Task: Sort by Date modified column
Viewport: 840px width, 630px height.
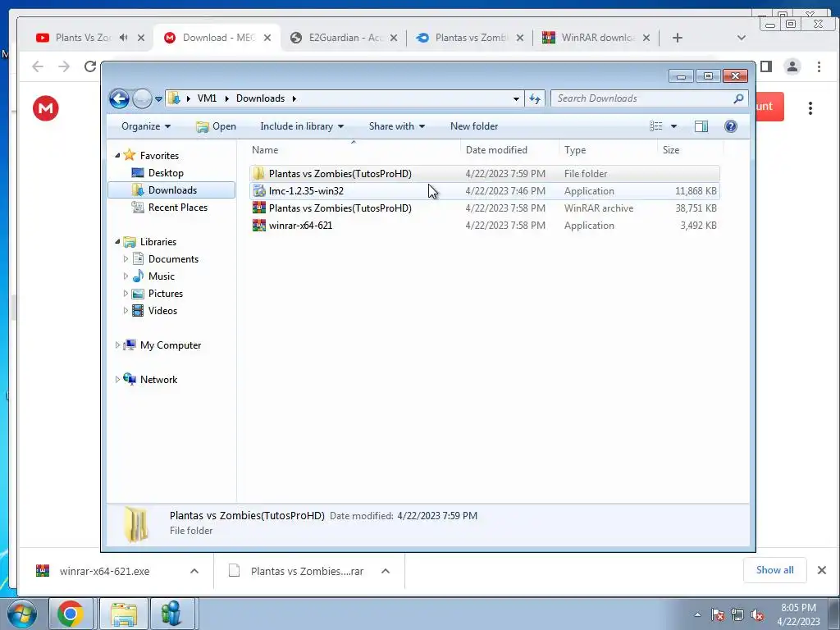Action: click(x=509, y=150)
